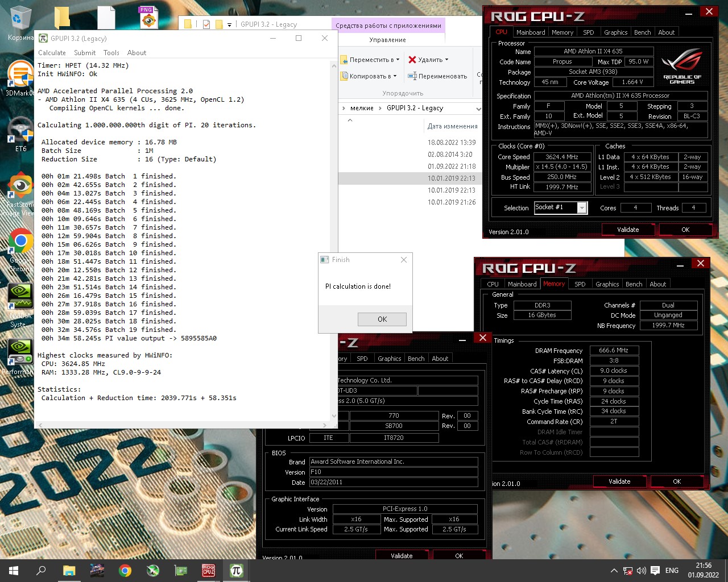
Task: Switch to GPUPI taskbar icon
Action: pyautogui.click(x=237, y=571)
